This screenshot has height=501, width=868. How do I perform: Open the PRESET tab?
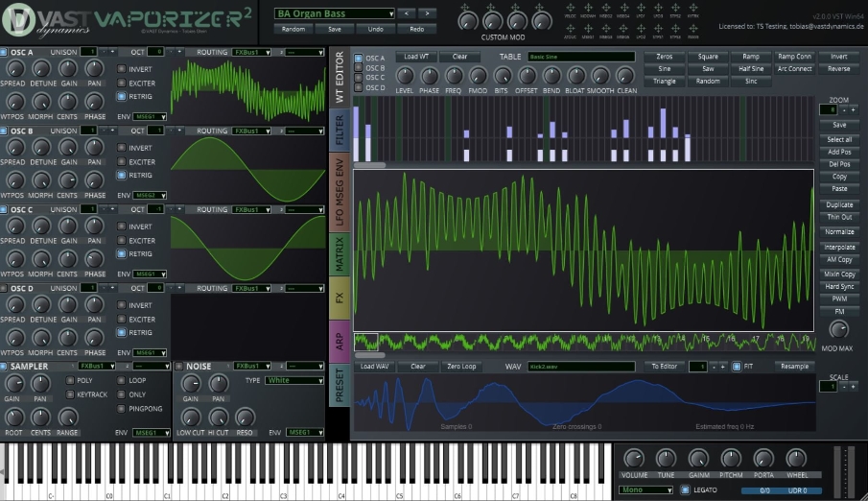pyautogui.click(x=340, y=385)
